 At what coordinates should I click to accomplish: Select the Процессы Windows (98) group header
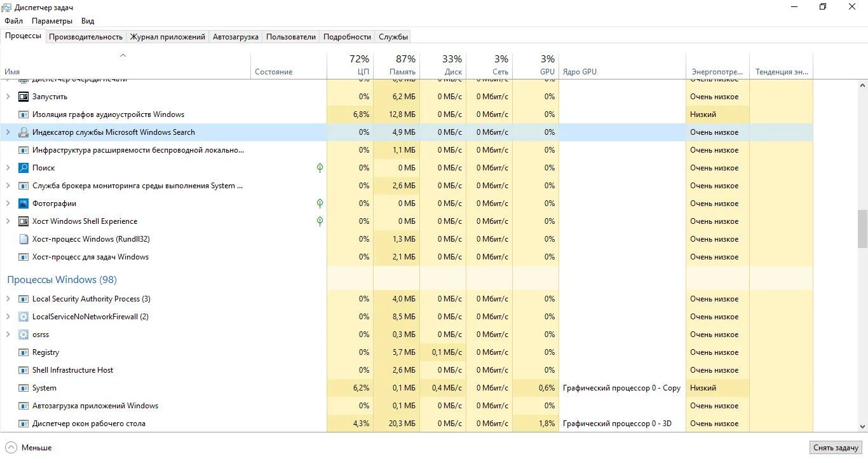click(x=62, y=280)
